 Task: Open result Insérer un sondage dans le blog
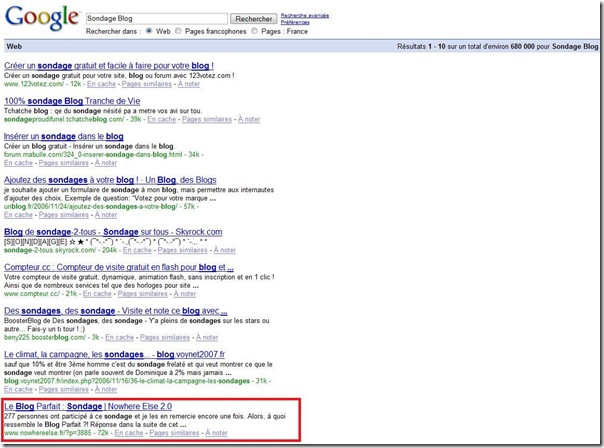[64, 136]
